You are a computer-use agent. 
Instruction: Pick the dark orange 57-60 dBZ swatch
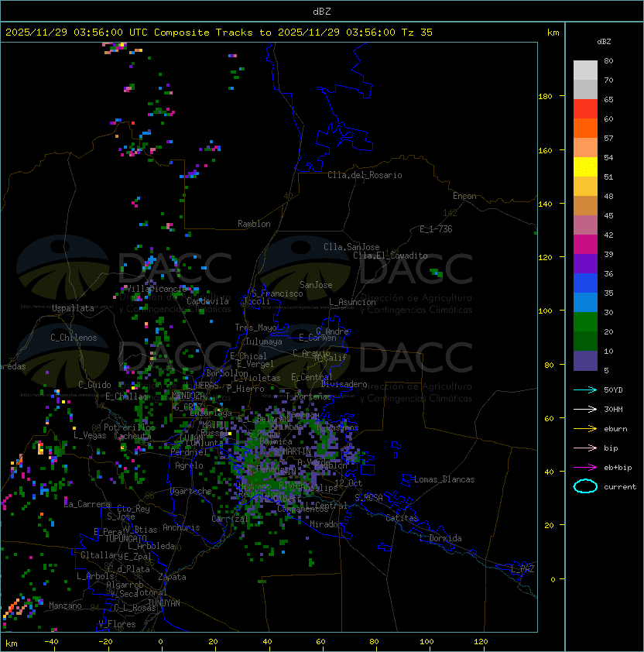tap(585, 129)
